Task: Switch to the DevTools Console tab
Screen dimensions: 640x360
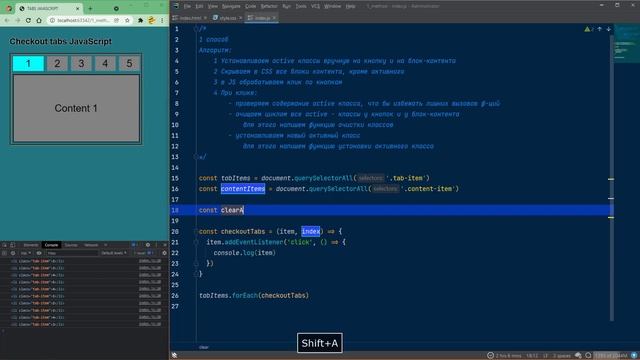Action: tap(51, 245)
